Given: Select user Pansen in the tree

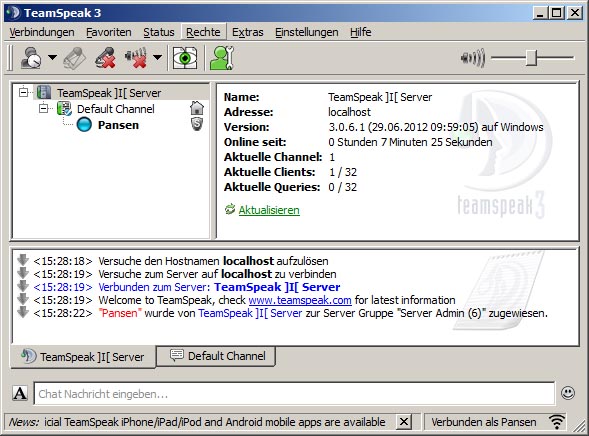Looking at the screenshot, I should pos(118,125).
